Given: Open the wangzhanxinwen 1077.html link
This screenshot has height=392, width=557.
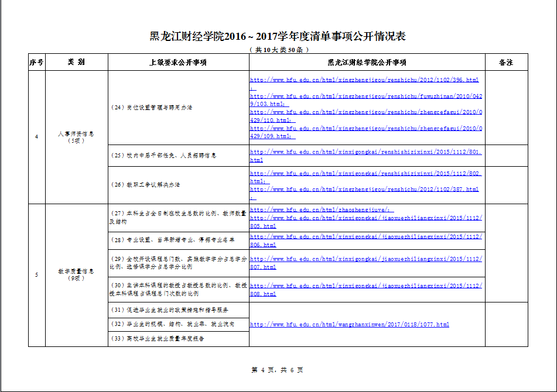Looking at the screenshot, I should tap(349, 325).
